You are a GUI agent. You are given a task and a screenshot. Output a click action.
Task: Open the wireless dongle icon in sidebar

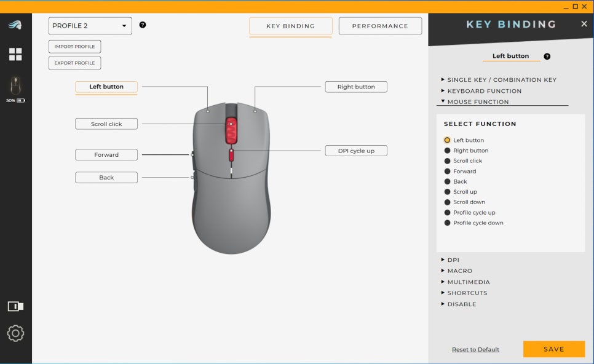click(15, 306)
